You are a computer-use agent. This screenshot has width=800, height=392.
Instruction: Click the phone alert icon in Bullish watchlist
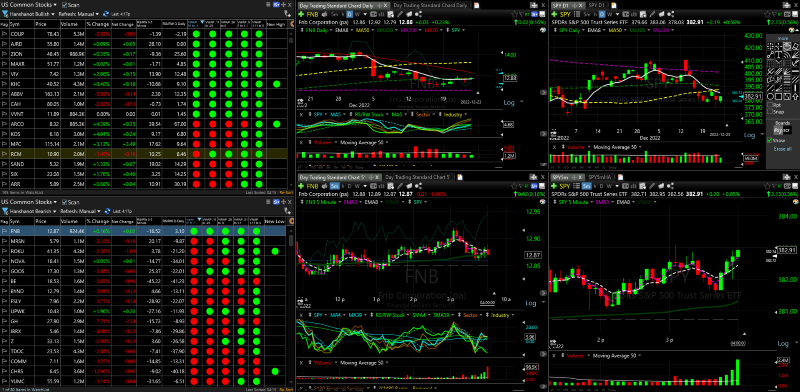click(288, 14)
